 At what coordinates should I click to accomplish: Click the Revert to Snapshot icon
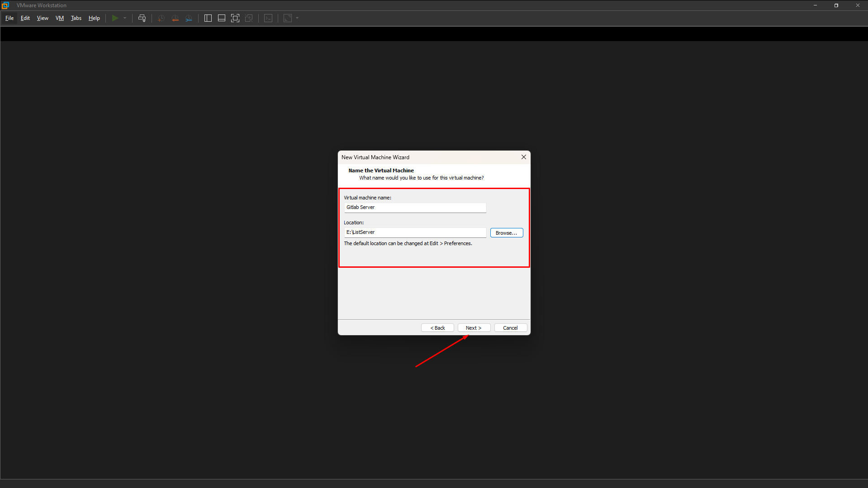175,18
